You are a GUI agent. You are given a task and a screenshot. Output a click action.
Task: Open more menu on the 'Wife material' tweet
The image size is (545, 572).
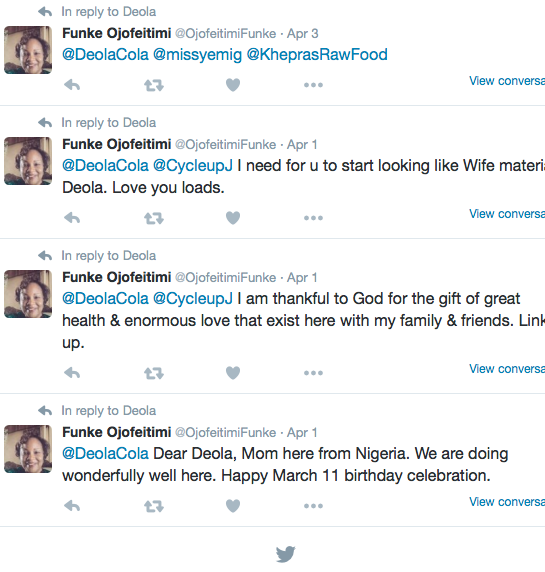[313, 218]
